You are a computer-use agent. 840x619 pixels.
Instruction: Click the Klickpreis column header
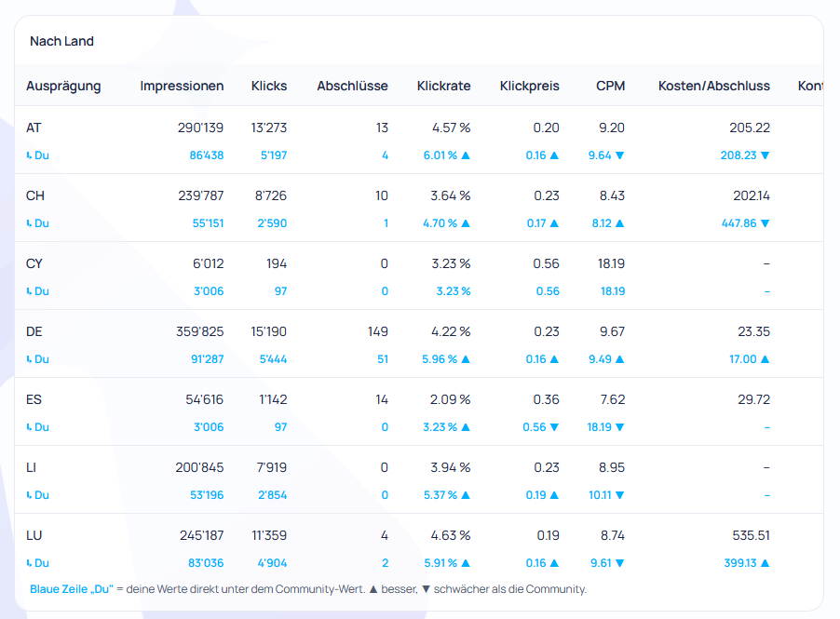(529, 87)
